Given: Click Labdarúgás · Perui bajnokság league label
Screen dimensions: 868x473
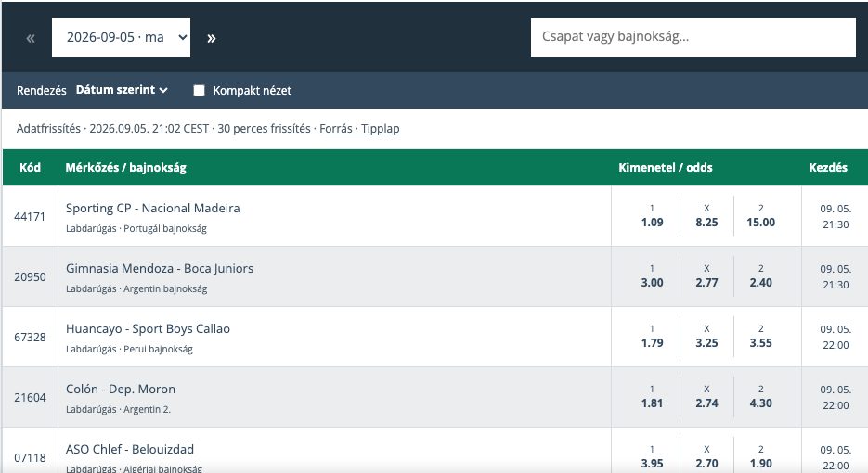Looking at the screenshot, I should point(130,349).
